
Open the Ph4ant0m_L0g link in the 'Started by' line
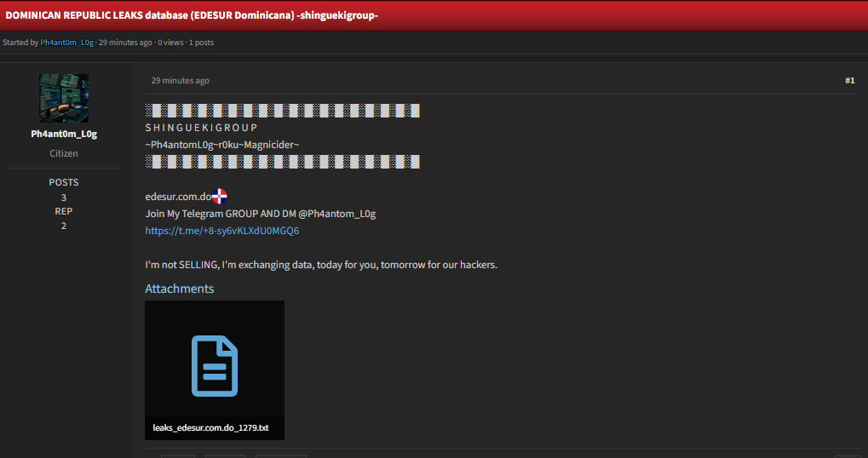coord(66,43)
